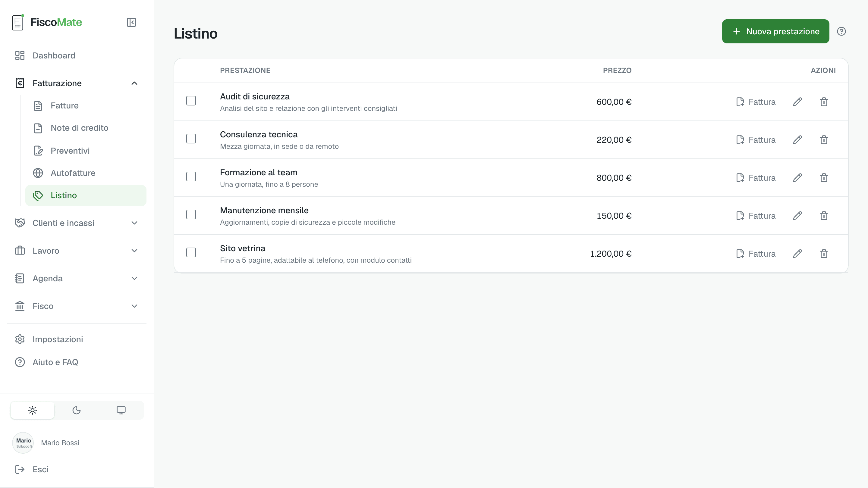
Task: Delete Sito vetrina with trash icon
Action: click(x=823, y=254)
